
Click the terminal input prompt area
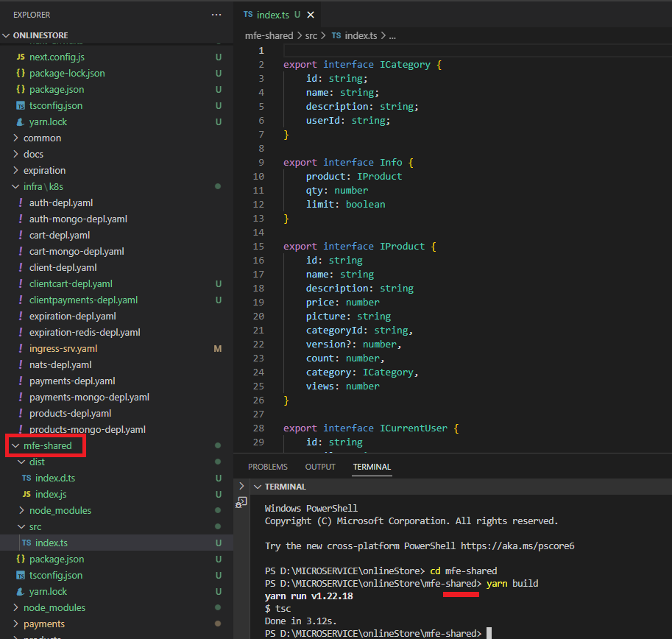(x=488, y=634)
